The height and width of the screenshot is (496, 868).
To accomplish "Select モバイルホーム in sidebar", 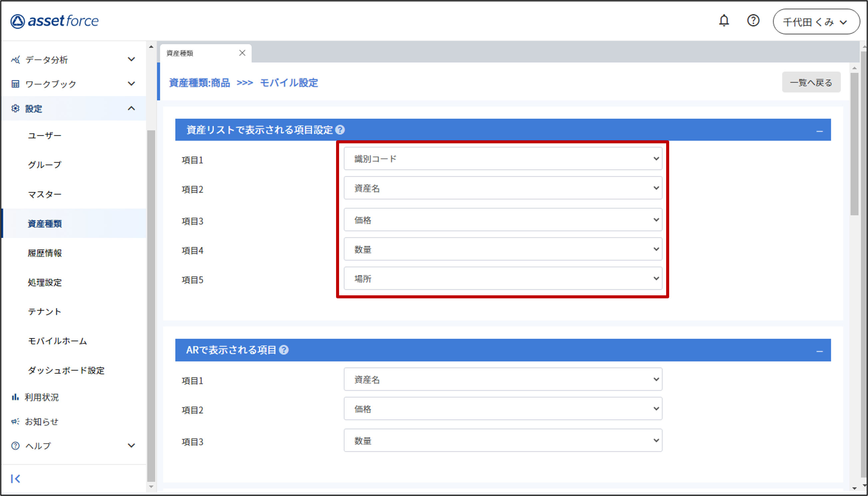I will 57,341.
